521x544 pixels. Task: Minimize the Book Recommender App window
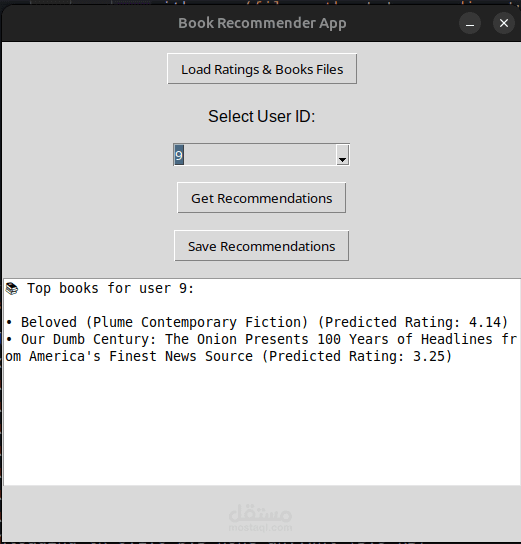470,23
